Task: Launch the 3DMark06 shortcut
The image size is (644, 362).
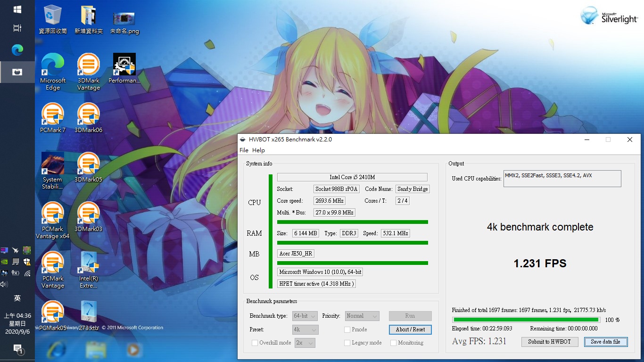Action: (x=89, y=118)
